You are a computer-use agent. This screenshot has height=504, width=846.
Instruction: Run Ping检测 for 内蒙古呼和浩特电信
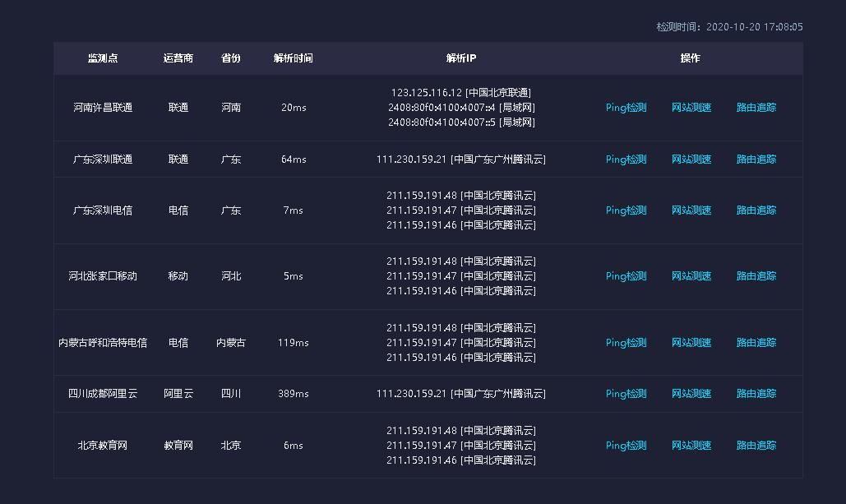tap(626, 343)
